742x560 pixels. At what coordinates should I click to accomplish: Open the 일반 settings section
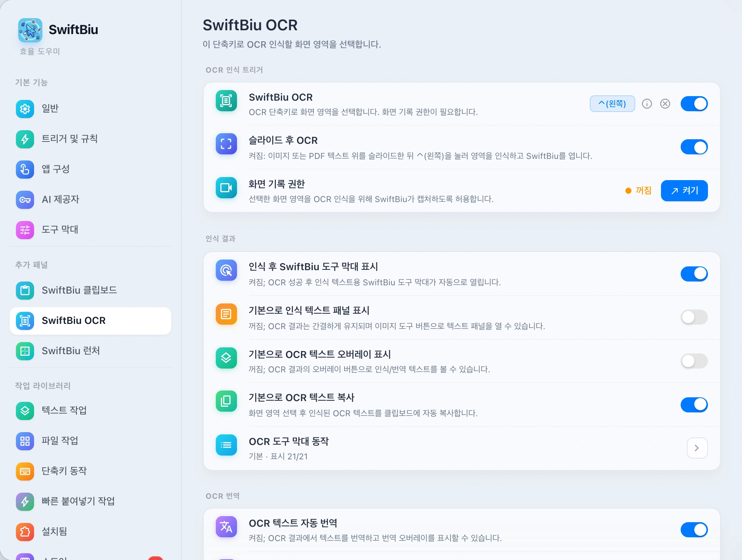coord(90,109)
